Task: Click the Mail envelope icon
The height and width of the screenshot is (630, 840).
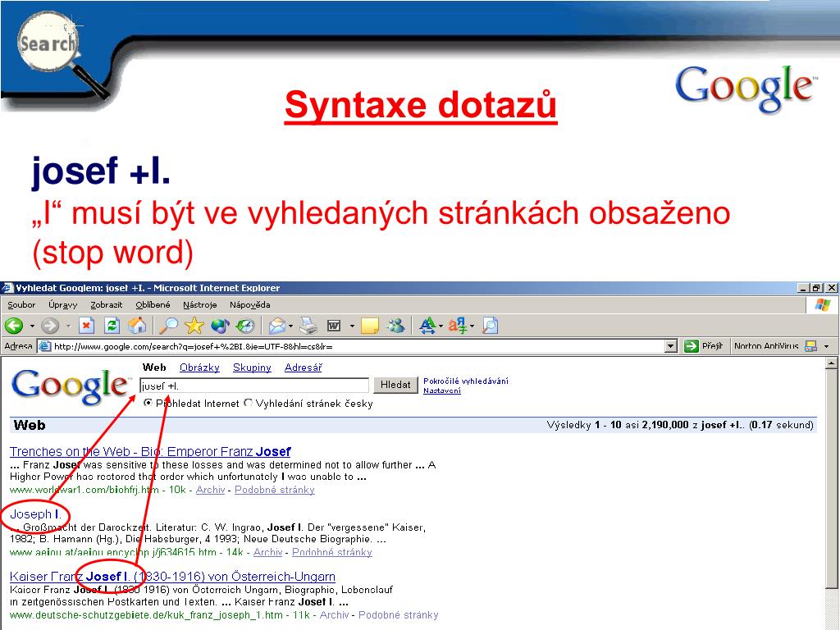Action: 277,325
